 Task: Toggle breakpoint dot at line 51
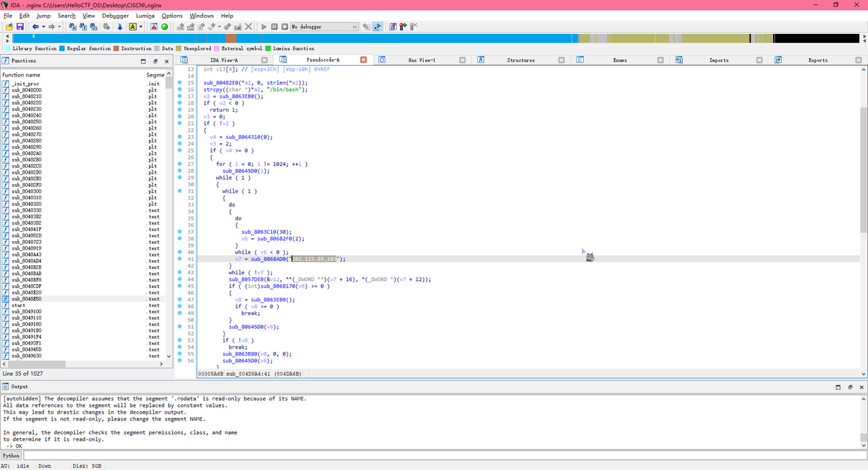click(x=180, y=327)
